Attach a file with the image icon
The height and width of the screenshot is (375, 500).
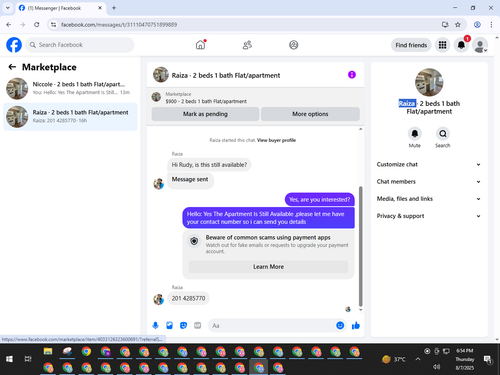(x=169, y=325)
